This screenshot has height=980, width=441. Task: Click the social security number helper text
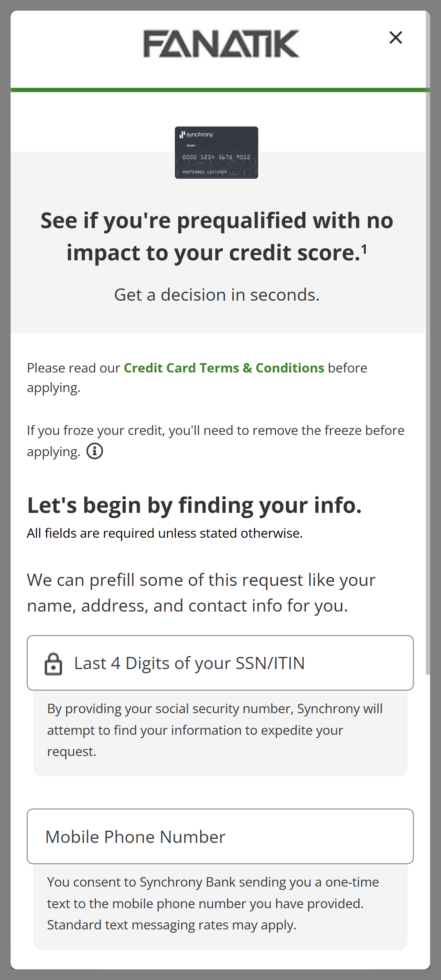[x=215, y=730]
